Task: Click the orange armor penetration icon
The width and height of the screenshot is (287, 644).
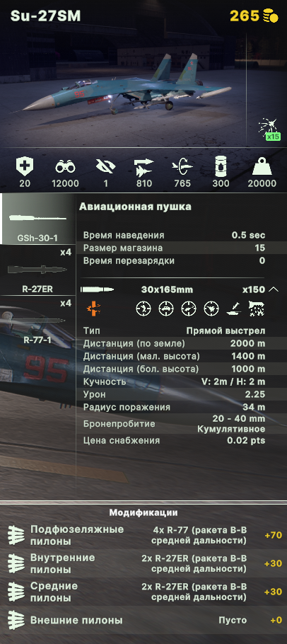Action: (x=93, y=308)
